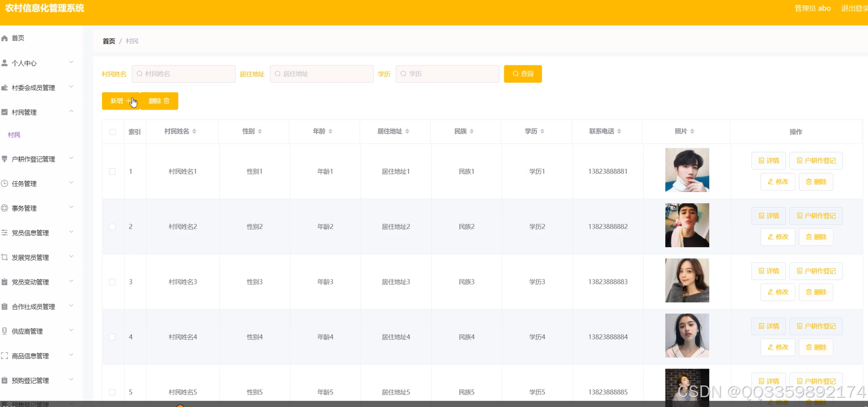Image resolution: width=868 pixels, height=407 pixels.
Task: Click the 新增 add button
Action: [x=121, y=101]
